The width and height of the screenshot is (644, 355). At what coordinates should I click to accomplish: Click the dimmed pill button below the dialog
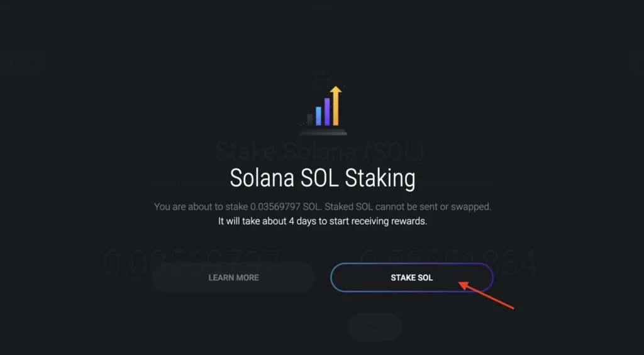(x=375, y=327)
